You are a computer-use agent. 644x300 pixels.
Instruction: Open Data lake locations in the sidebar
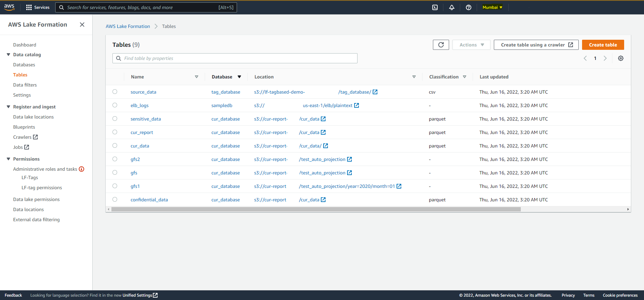[x=33, y=117]
